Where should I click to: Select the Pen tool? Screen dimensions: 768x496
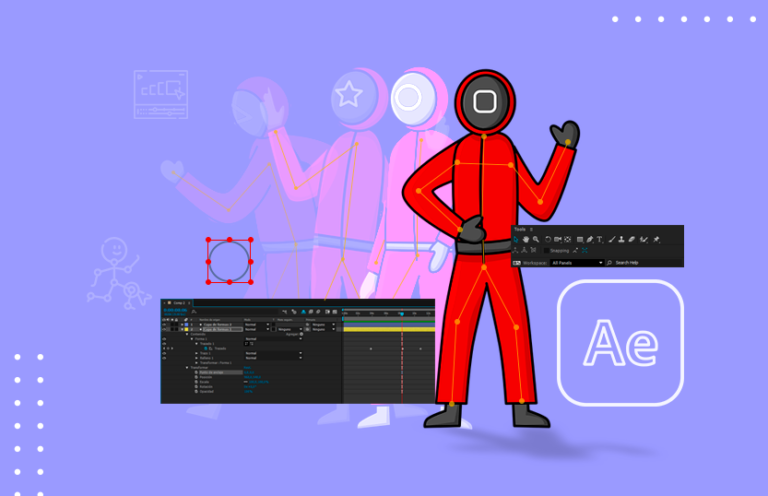(x=590, y=239)
